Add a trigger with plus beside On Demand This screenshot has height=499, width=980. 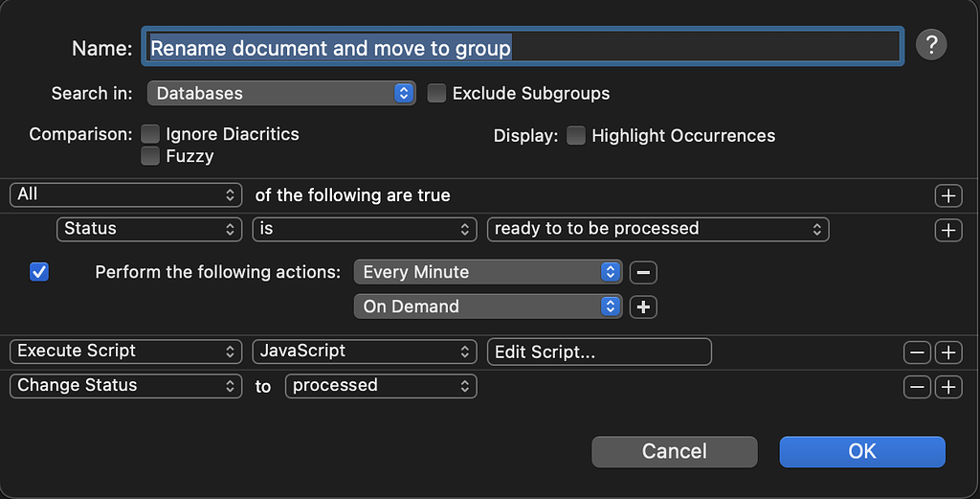coord(643,306)
